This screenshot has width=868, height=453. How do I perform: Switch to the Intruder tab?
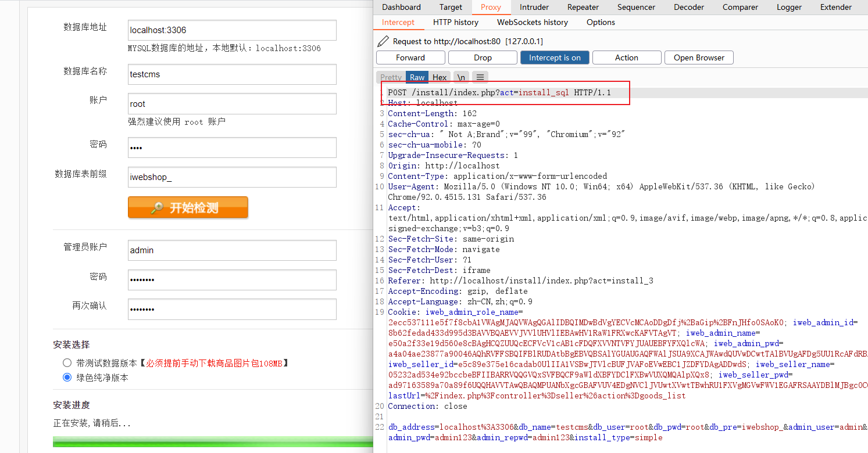[x=534, y=7]
